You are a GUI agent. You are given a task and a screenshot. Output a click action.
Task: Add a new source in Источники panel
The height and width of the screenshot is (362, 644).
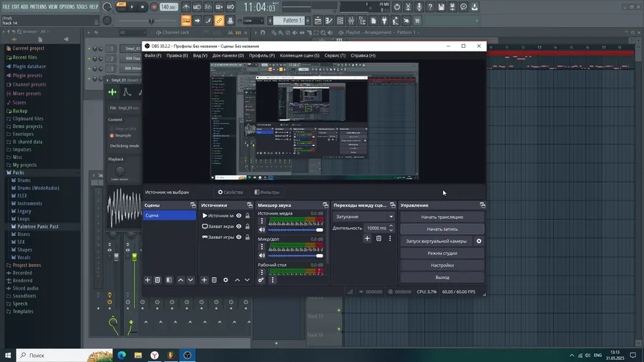(x=204, y=280)
